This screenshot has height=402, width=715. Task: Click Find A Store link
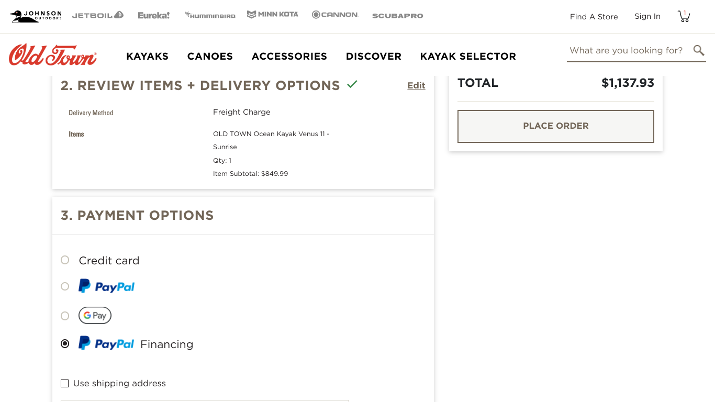pos(594,16)
